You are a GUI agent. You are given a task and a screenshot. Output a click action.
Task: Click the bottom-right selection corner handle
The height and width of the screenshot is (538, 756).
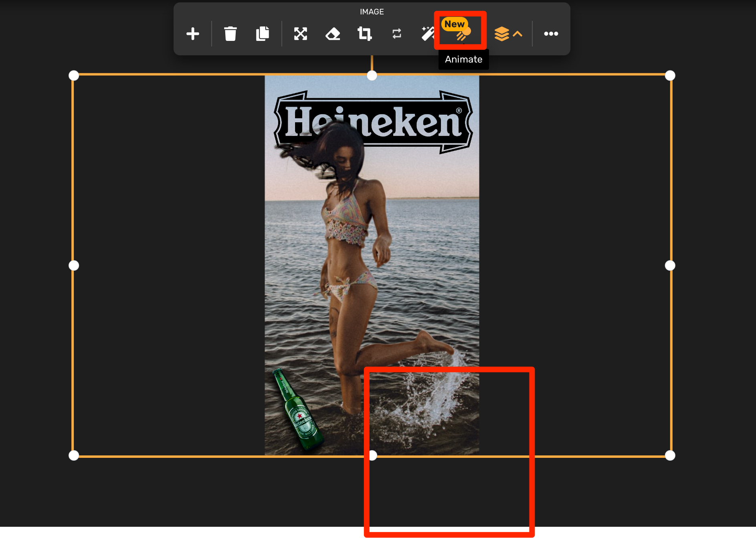(x=670, y=455)
